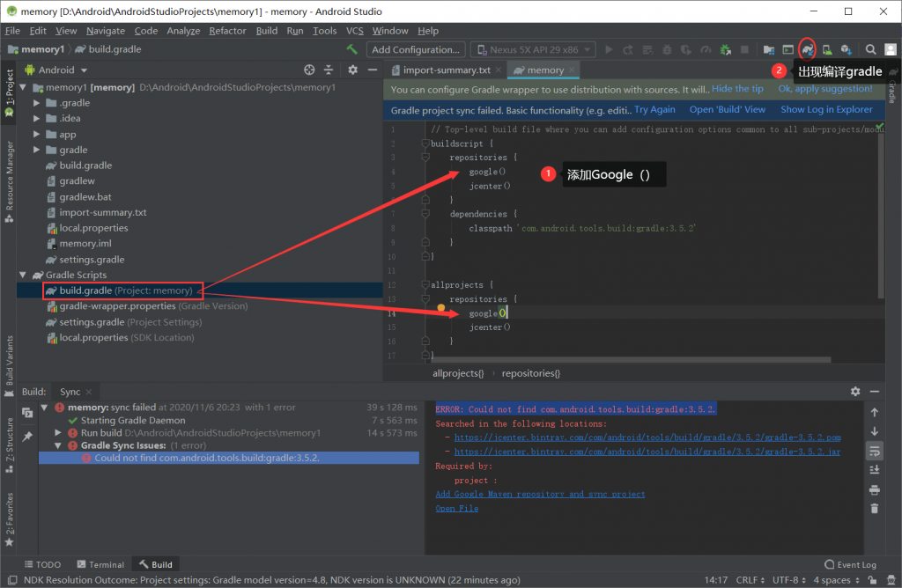Click the Apply Code Changes icon
The width and height of the screenshot is (902, 588).
(x=647, y=49)
